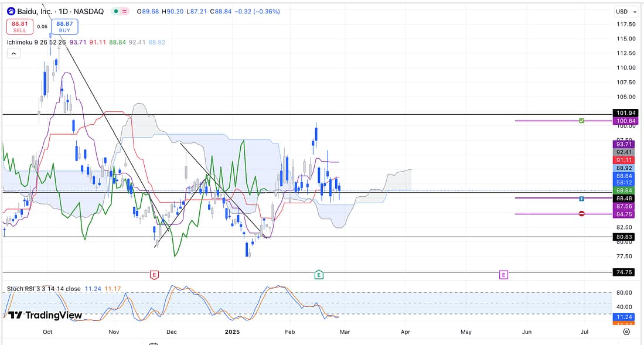Select the red stop marker at 84.75

click(x=581, y=214)
